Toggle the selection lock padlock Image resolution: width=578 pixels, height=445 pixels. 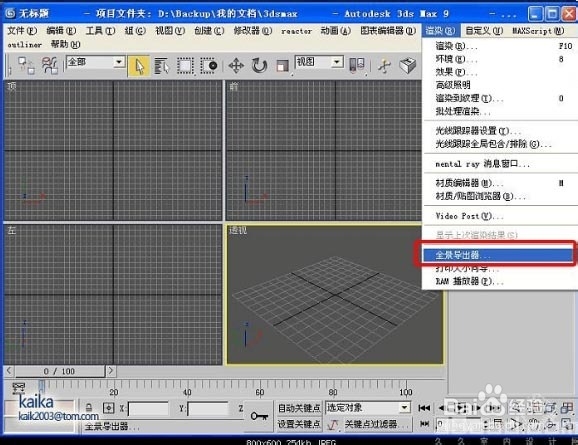pyautogui.click(x=89, y=408)
